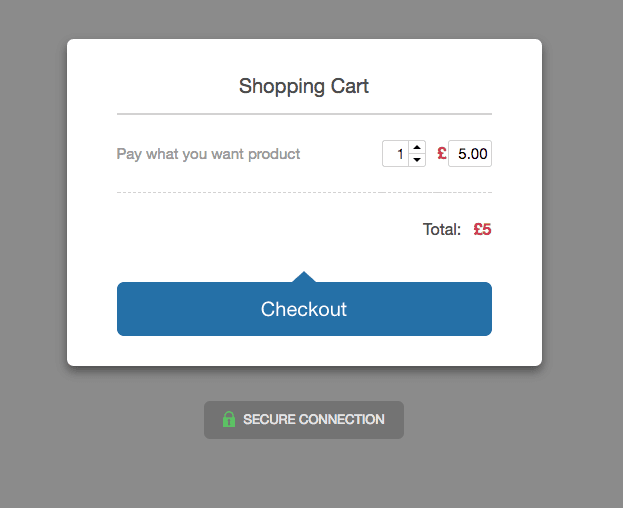Click the word 'Pay' in item name
Image resolution: width=623 pixels, height=508 pixels.
[x=129, y=154]
